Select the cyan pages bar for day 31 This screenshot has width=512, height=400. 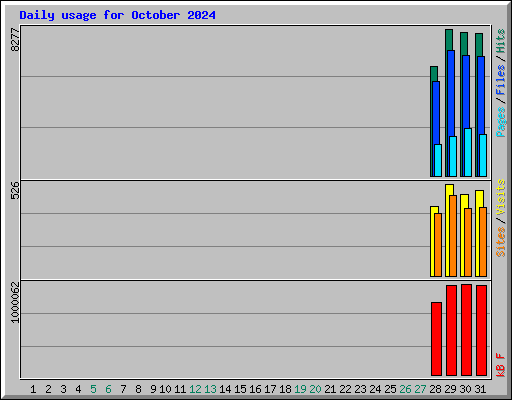tap(483, 155)
